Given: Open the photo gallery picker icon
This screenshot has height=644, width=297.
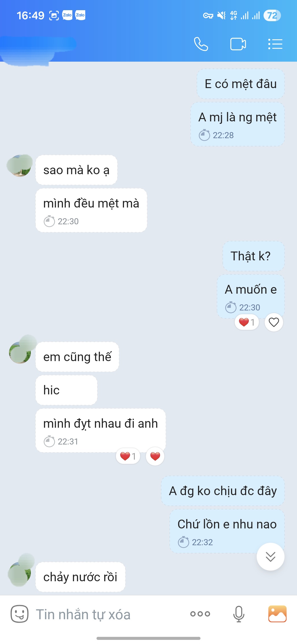Looking at the screenshot, I should click(277, 614).
